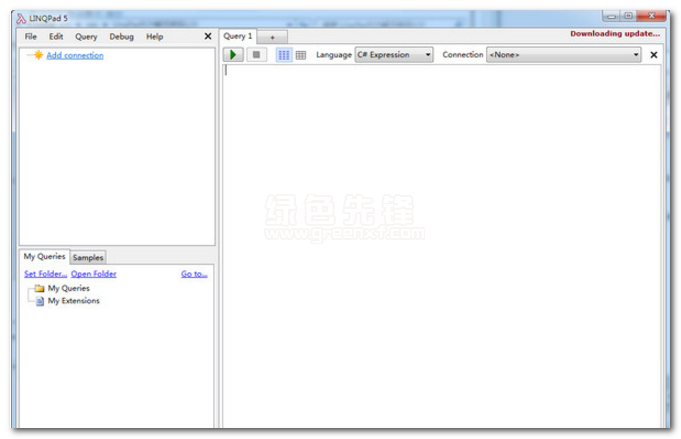Image resolution: width=681 pixels, height=439 pixels.
Task: Click inside the query editor area
Action: coord(440,240)
